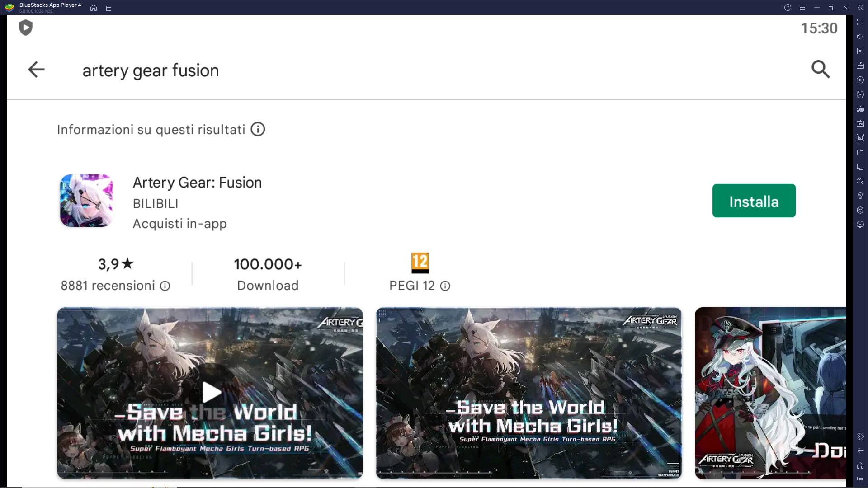This screenshot has height=488, width=868.
Task: Rotate the screen using the sidebar icon
Action: (860, 181)
